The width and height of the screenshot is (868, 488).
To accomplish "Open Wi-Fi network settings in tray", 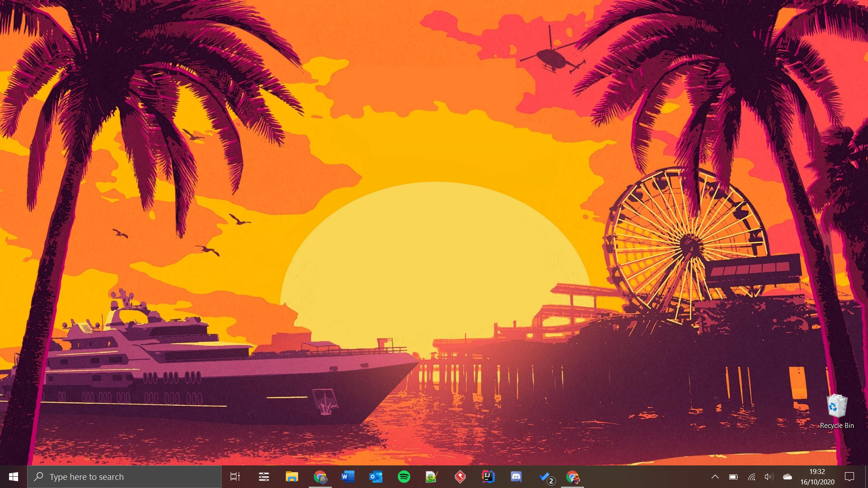I will pos(751,477).
